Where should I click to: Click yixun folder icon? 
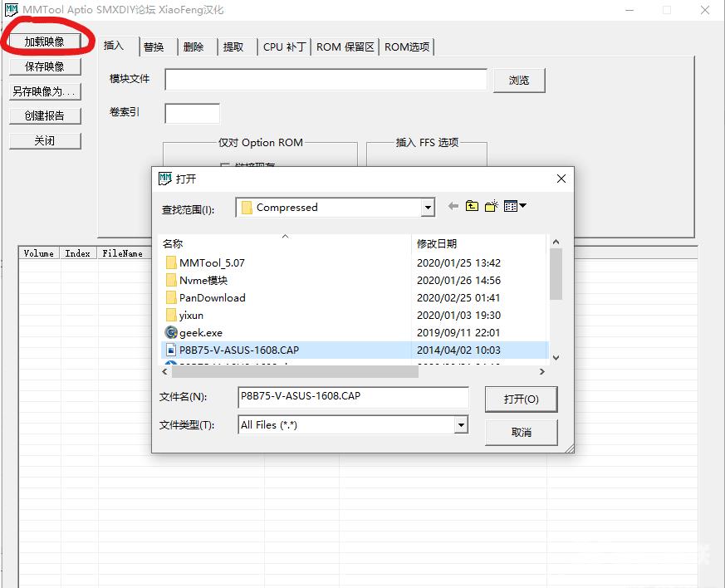(170, 316)
